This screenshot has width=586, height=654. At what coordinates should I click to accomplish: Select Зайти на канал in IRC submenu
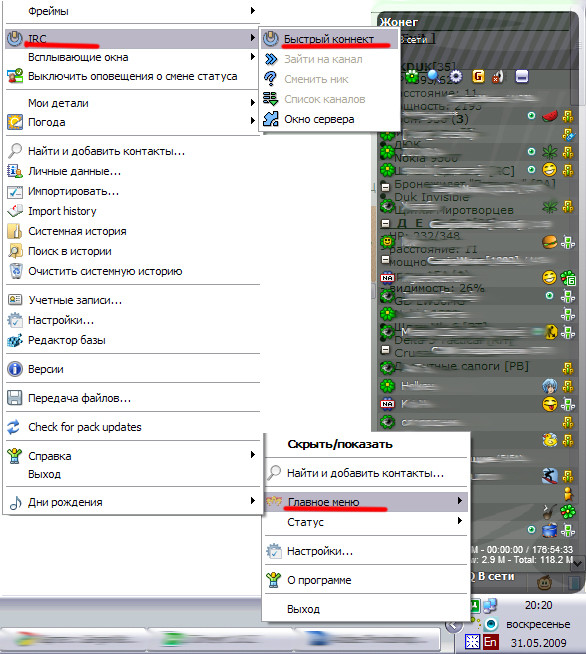click(329, 59)
